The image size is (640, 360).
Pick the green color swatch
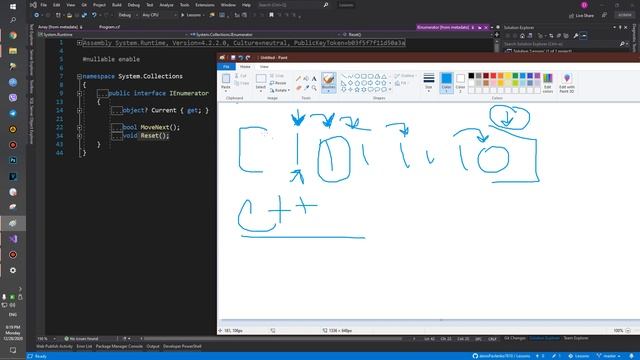[516, 76]
